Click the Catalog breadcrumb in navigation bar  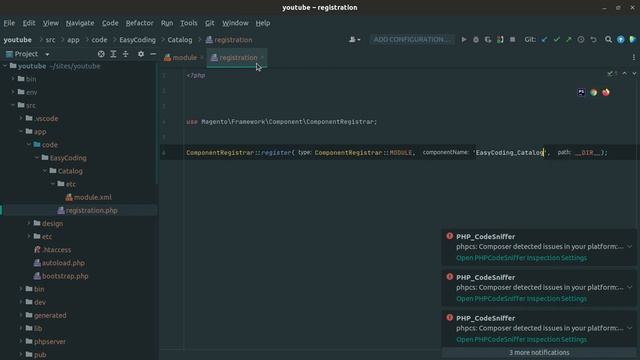[180, 40]
